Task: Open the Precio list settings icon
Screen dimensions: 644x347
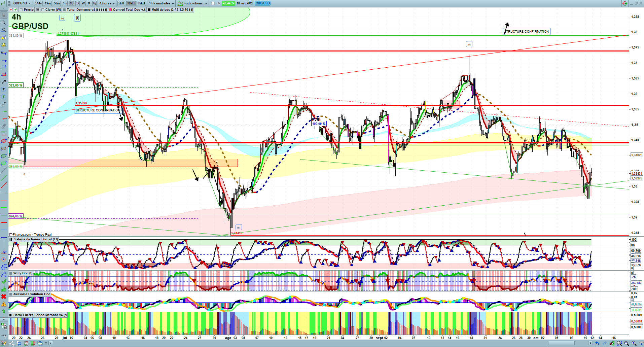Action: (37, 10)
